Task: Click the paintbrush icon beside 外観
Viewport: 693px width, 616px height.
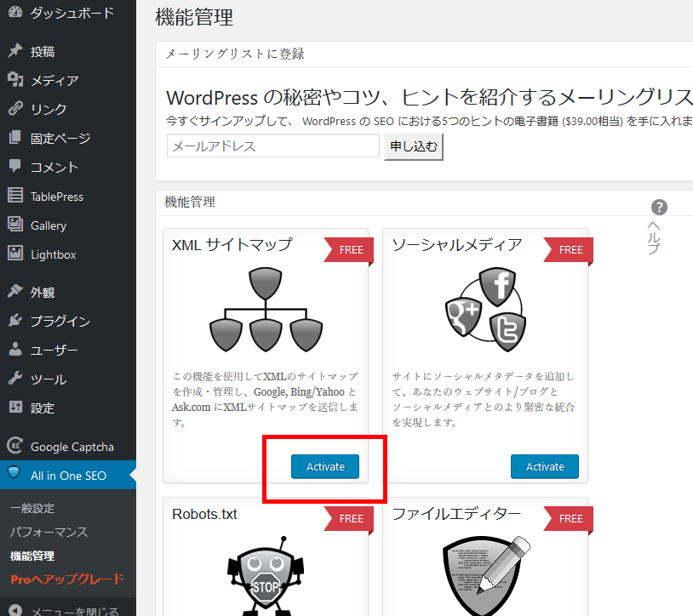Action: 15,291
